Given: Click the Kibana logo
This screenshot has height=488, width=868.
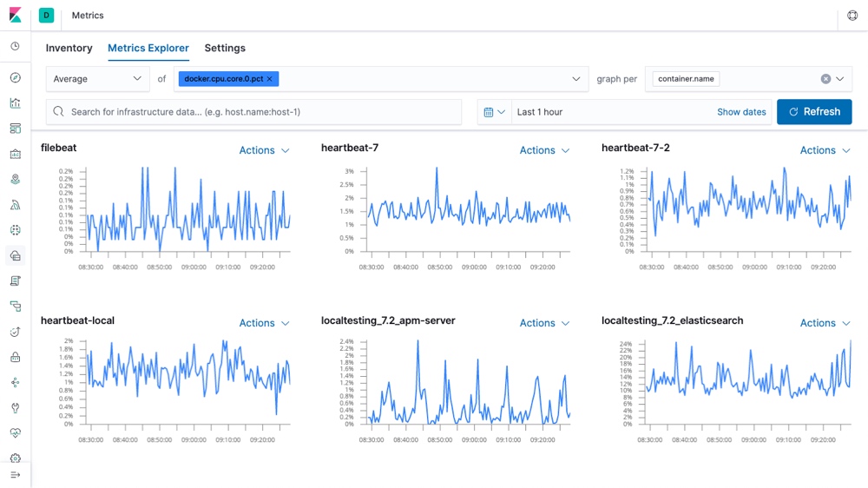Looking at the screenshot, I should (x=15, y=16).
